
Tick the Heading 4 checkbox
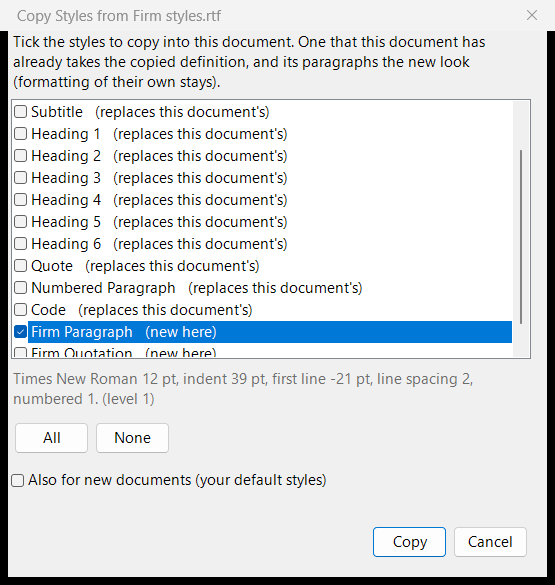[x=21, y=200]
